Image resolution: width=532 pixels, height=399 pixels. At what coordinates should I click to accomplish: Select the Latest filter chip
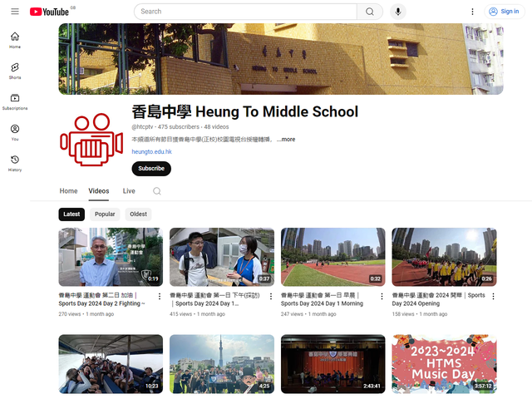pyautogui.click(x=72, y=214)
